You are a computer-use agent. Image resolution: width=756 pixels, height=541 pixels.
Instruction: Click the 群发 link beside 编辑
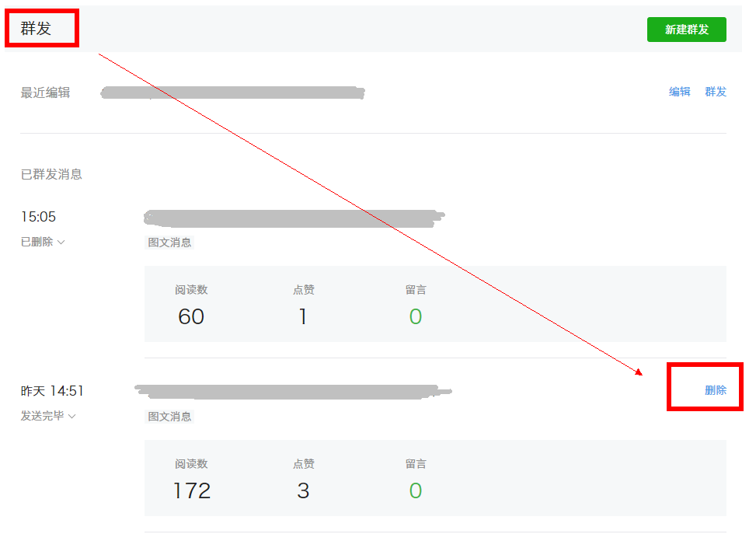pyautogui.click(x=716, y=92)
